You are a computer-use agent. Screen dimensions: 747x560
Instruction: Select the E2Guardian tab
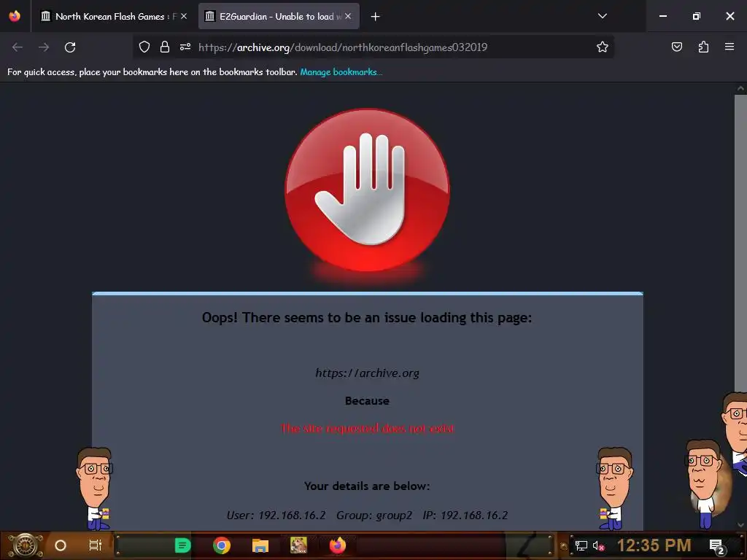[x=279, y=16]
